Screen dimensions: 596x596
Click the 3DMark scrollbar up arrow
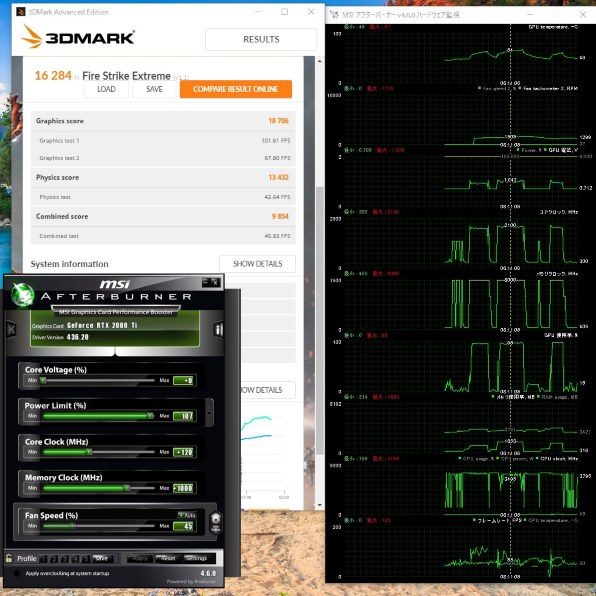[x=320, y=61]
